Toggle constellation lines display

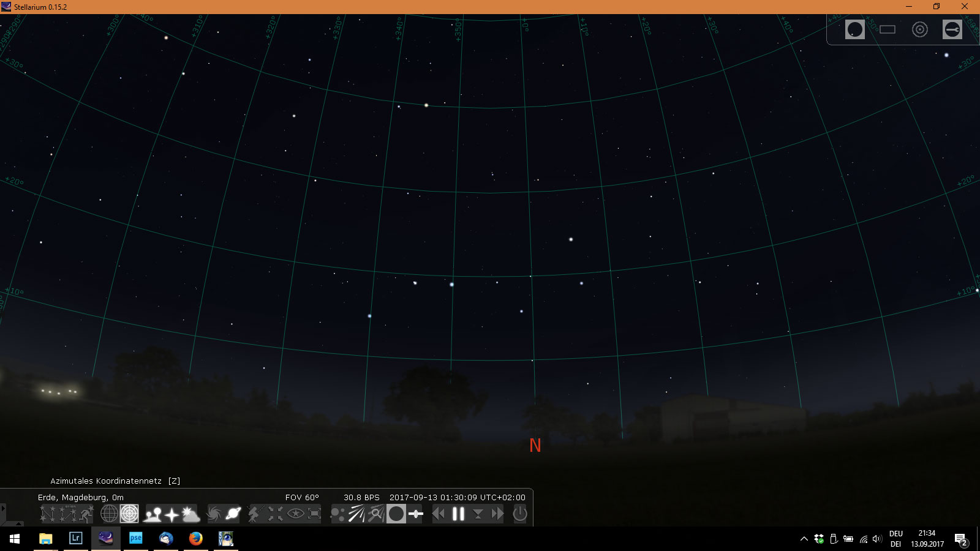48,514
